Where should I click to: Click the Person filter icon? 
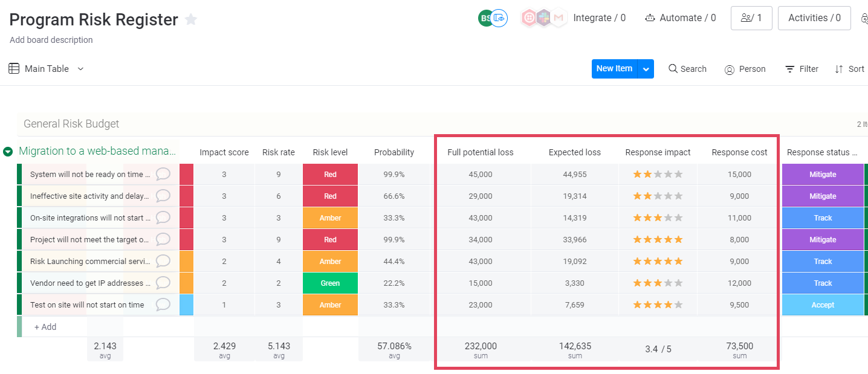[x=729, y=69]
